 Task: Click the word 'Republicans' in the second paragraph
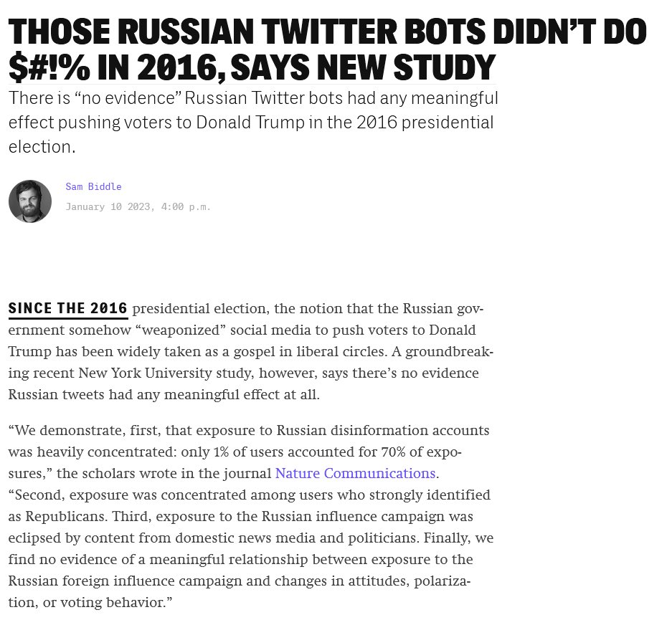65,516
